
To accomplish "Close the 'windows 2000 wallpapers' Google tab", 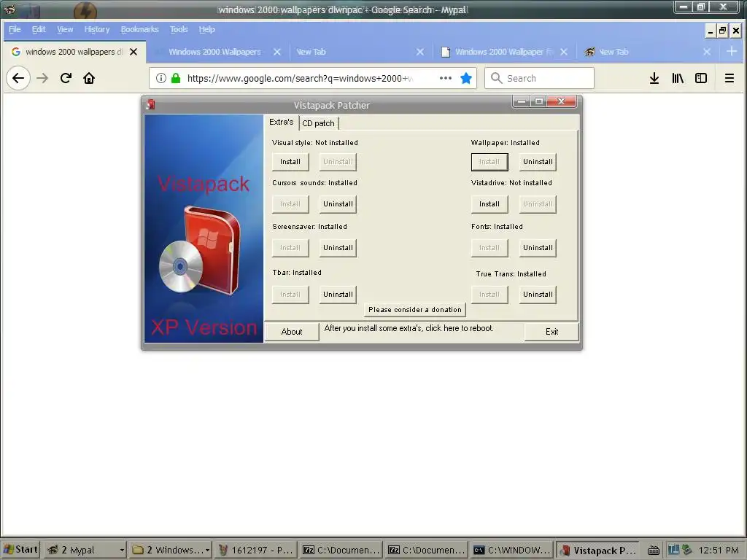I will pos(133,52).
